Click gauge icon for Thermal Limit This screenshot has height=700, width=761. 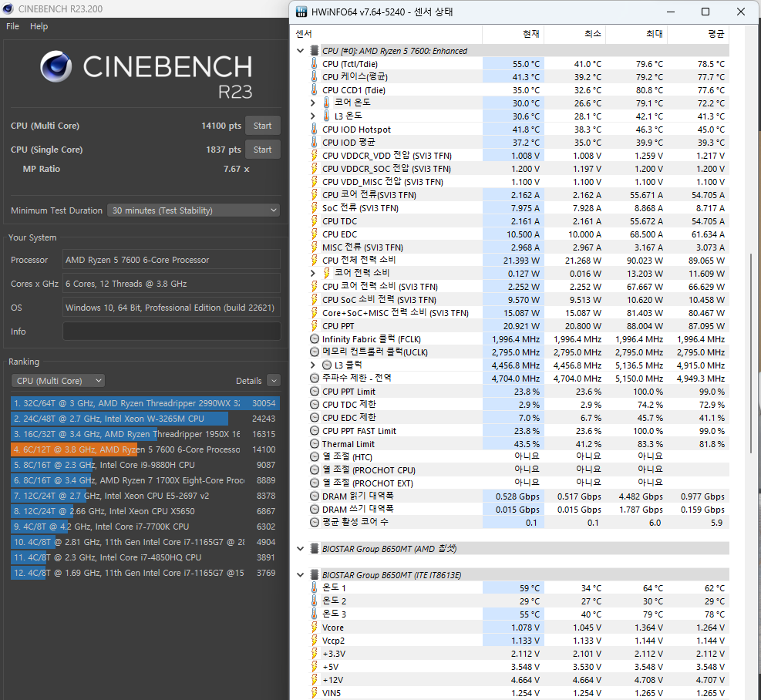click(x=314, y=444)
